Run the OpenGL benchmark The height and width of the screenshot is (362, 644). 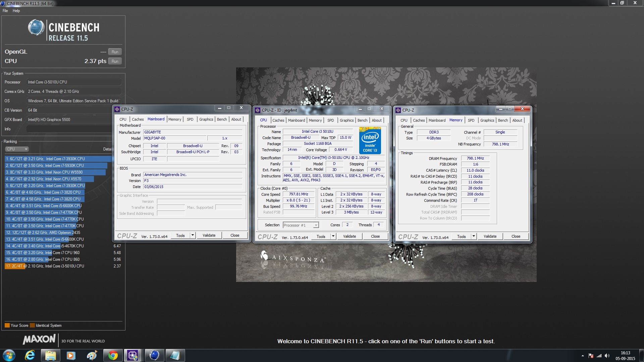115,52
